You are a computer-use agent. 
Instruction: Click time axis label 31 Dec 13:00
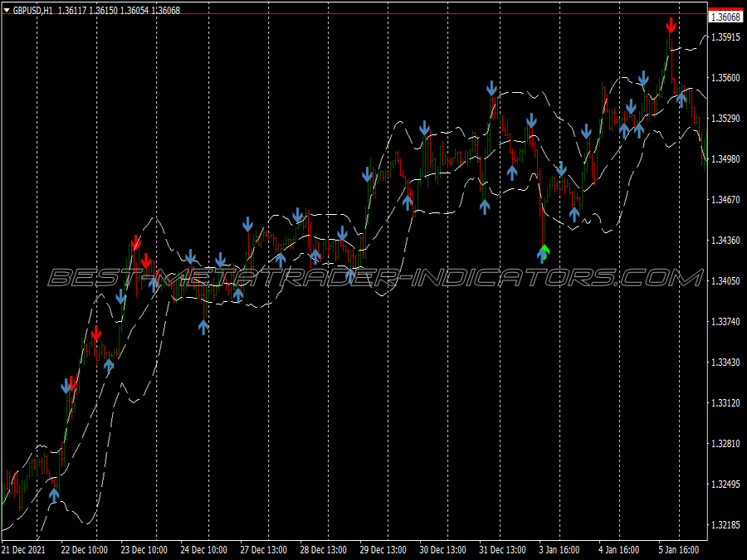(503, 550)
